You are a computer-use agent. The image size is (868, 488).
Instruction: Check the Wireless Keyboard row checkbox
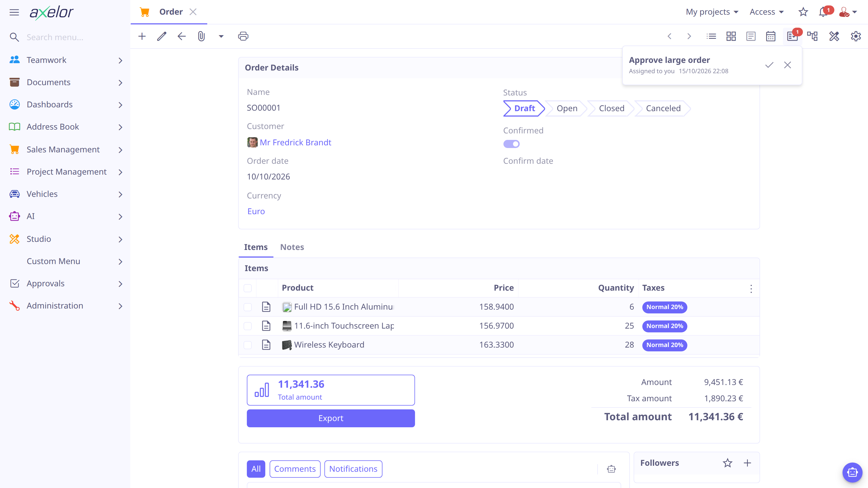(x=248, y=345)
